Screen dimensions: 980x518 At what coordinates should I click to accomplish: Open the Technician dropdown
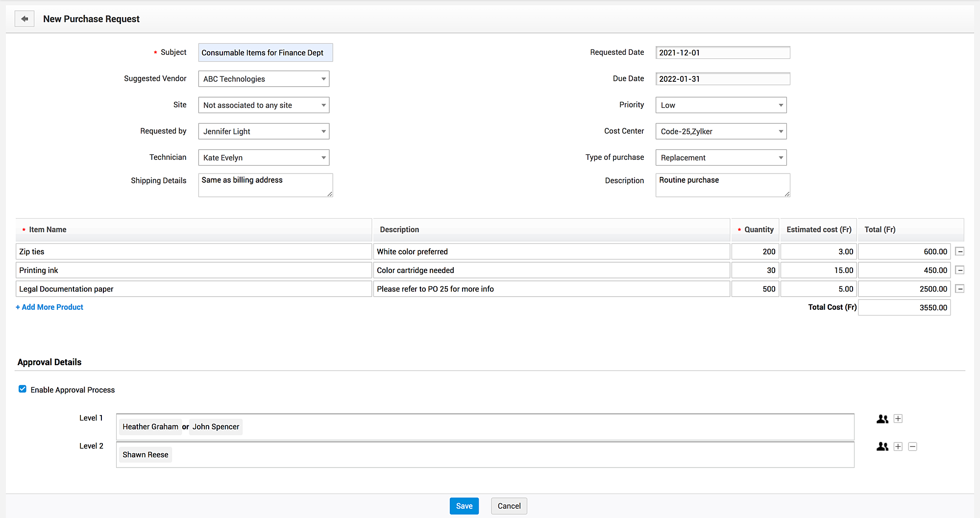point(264,158)
